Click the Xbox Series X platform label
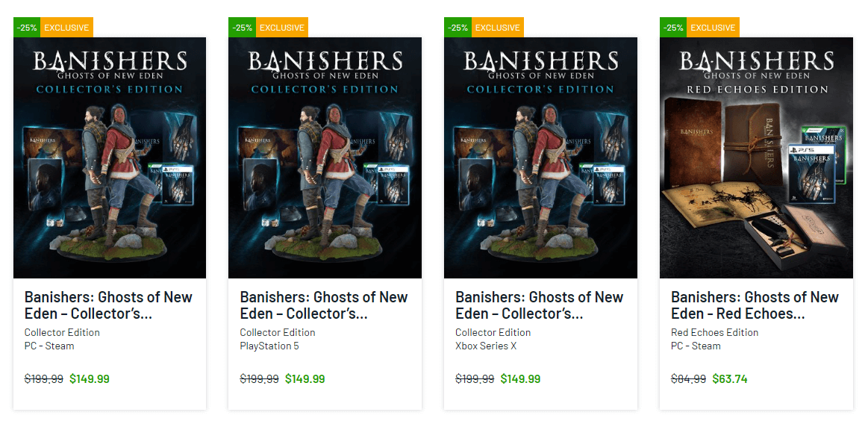The width and height of the screenshot is (868, 427). (x=487, y=346)
